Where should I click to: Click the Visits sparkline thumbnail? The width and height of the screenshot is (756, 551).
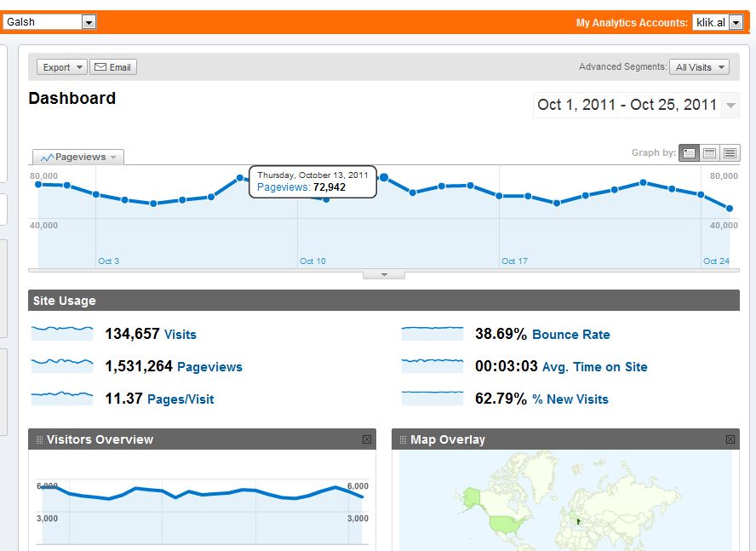click(x=62, y=333)
